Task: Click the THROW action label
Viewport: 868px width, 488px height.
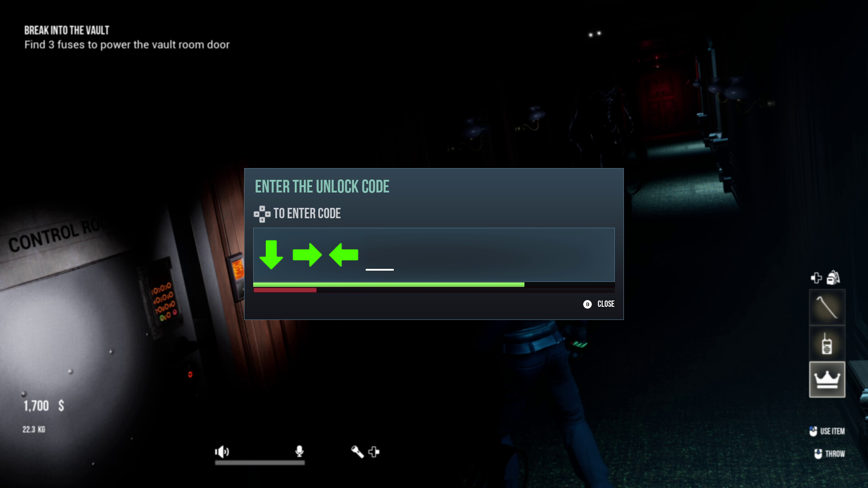Action: click(834, 454)
